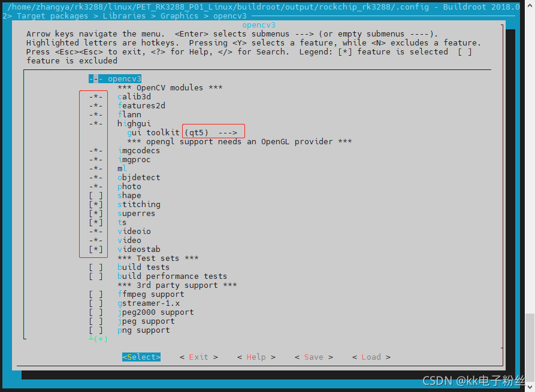
Task: Click the scroll-down arrow of the window scrollbar
Action: tap(530, 387)
